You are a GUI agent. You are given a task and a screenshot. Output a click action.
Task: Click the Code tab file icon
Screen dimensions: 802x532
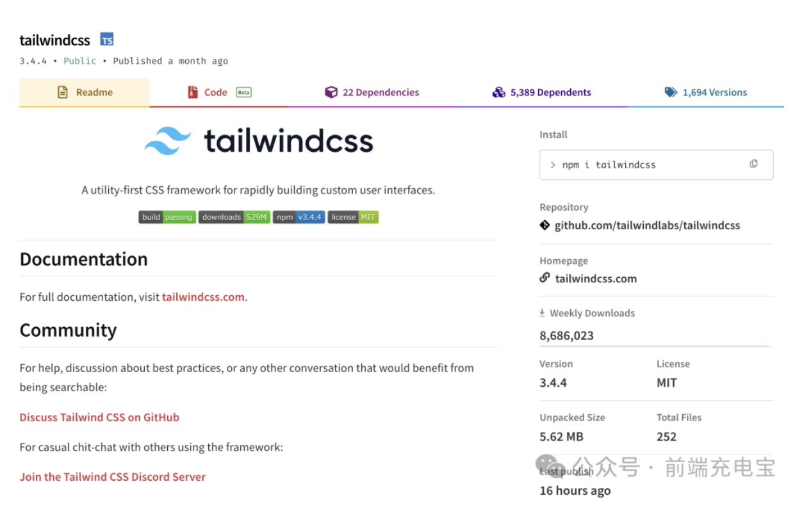tap(193, 92)
